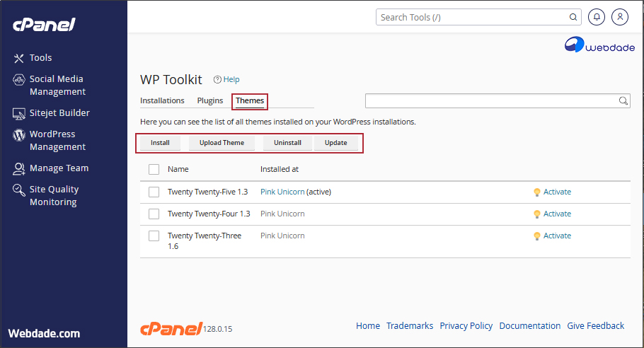Click the WordPress Management logo icon

19,135
